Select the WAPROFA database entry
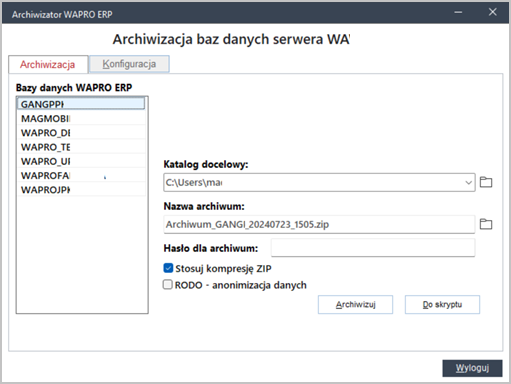The height and width of the screenshot is (384, 511). click(x=81, y=175)
